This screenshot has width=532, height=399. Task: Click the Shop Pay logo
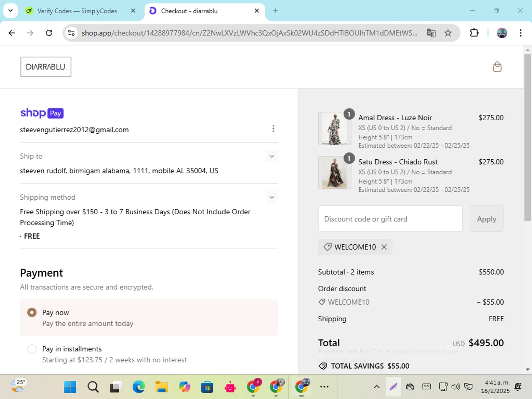[42, 113]
